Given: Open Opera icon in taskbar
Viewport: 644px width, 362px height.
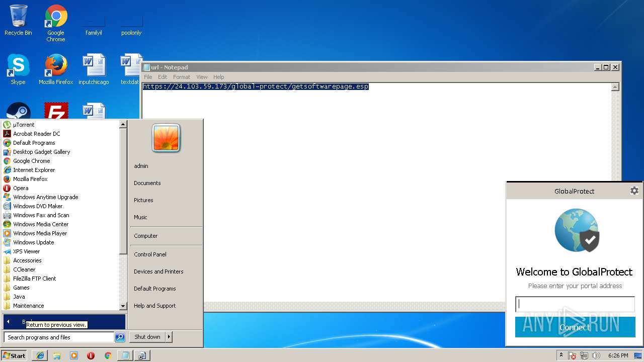Looking at the screenshot, I should click(91, 355).
